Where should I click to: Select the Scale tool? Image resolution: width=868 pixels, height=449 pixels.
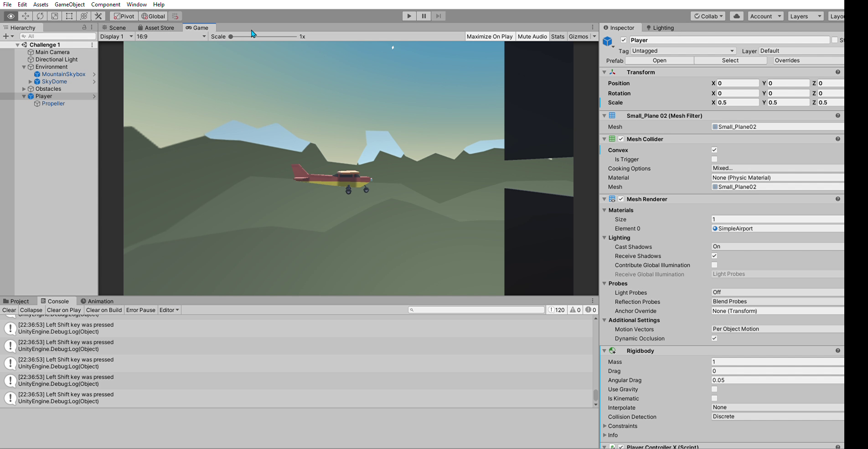point(54,16)
